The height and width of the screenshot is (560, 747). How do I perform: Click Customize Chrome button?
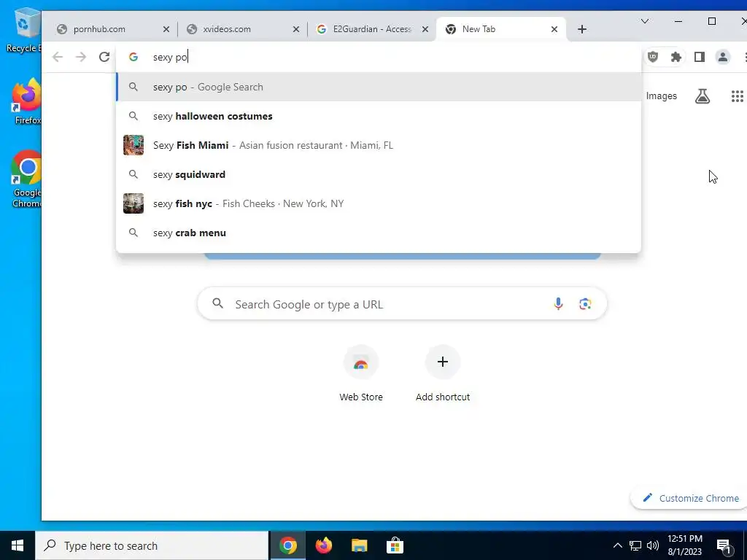point(691,498)
